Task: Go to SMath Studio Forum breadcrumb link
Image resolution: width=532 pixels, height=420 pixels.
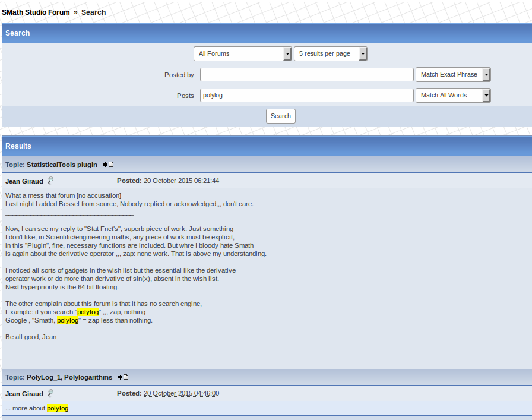Action: pyautogui.click(x=36, y=12)
